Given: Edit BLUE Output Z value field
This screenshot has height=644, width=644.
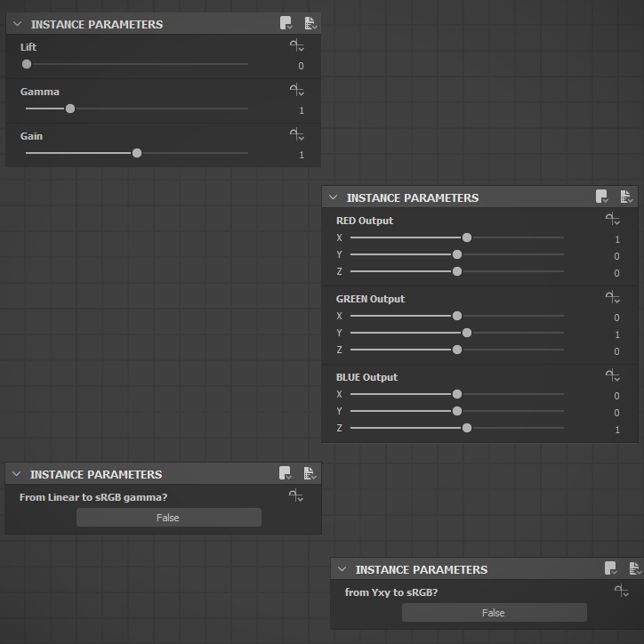Looking at the screenshot, I should [617, 430].
